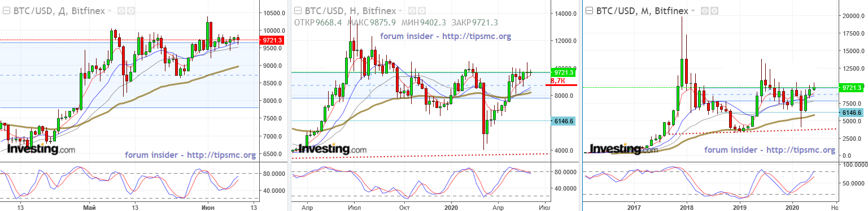This screenshot has width=868, height=211.
Task: Open gear settings icon on daily chart
Action: point(130,11)
